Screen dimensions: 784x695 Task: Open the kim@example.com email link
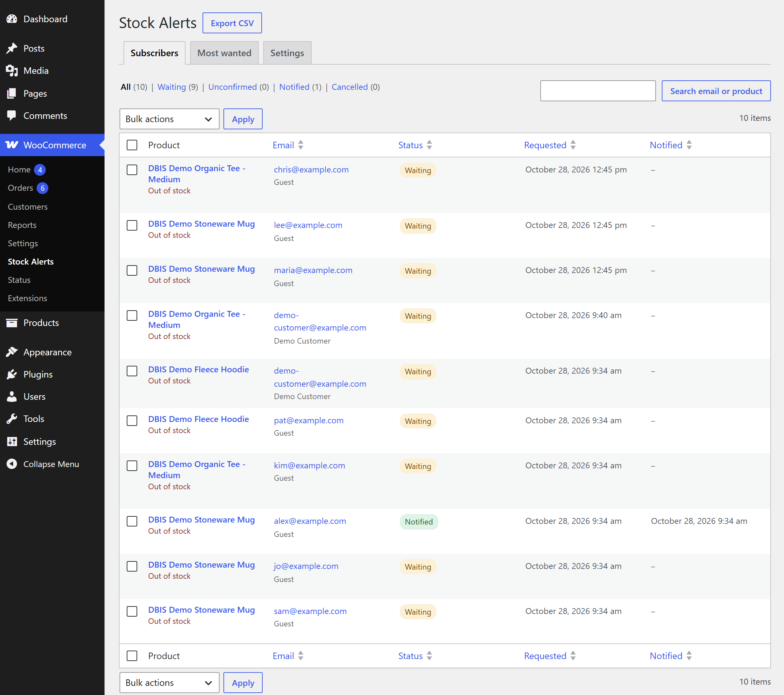310,465
